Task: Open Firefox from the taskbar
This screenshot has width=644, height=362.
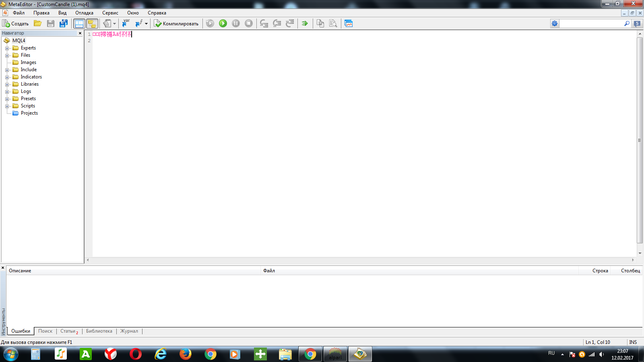Action: (186, 354)
